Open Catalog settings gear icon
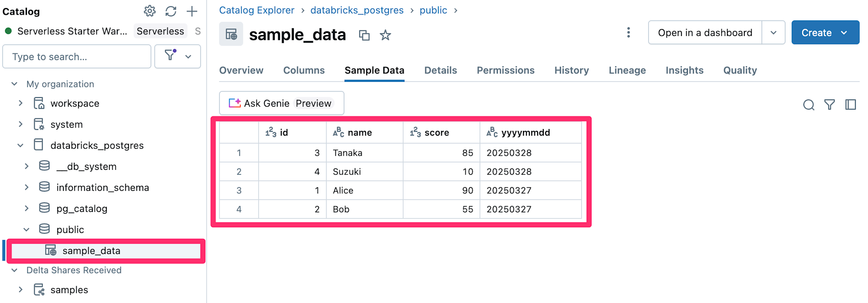The width and height of the screenshot is (868, 303). click(150, 11)
